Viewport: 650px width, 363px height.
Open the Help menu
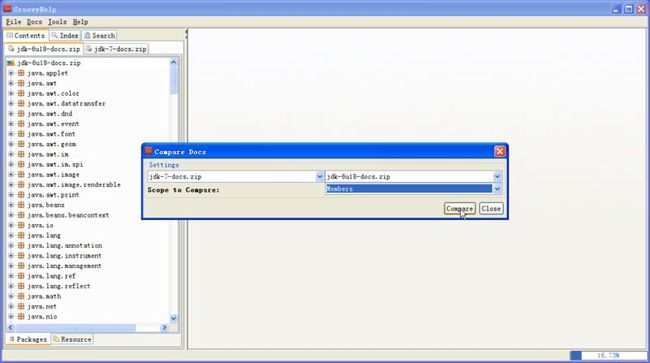pyautogui.click(x=80, y=22)
